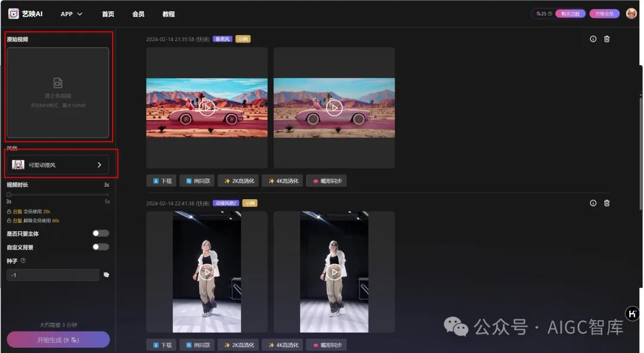The height and width of the screenshot is (353, 644).
Task: Click 画同款 under the car videos
Action: (x=197, y=181)
